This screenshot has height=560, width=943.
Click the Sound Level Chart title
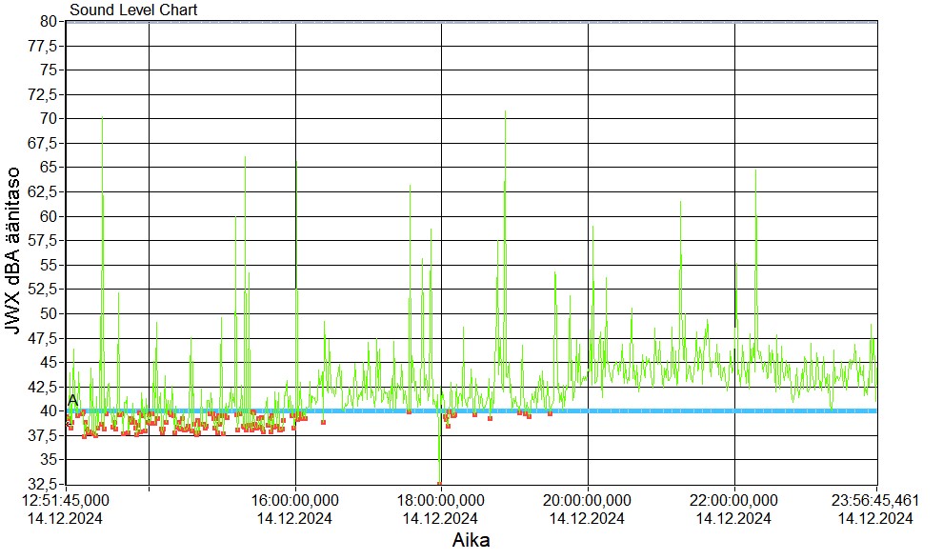[133, 10]
